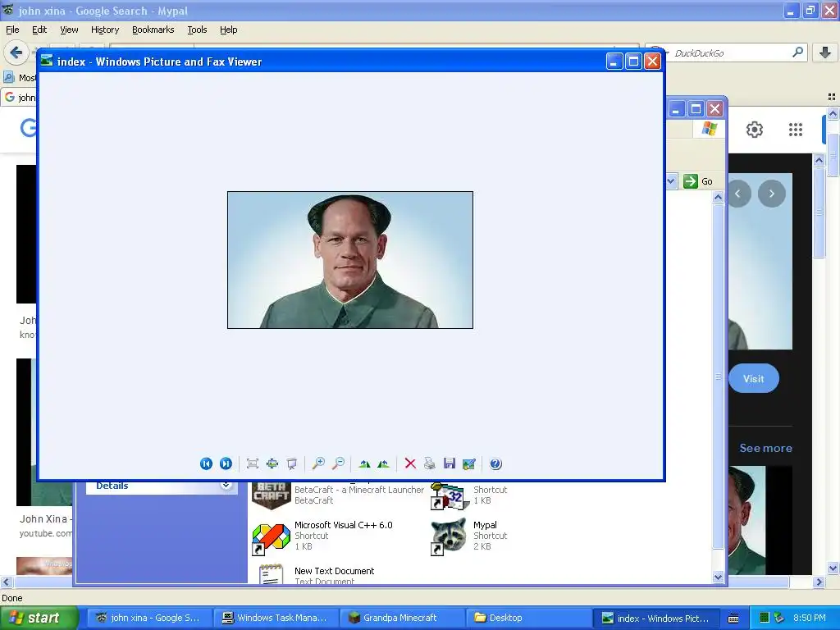Zoom in on the picture
The height and width of the screenshot is (630, 840).
coord(319,464)
